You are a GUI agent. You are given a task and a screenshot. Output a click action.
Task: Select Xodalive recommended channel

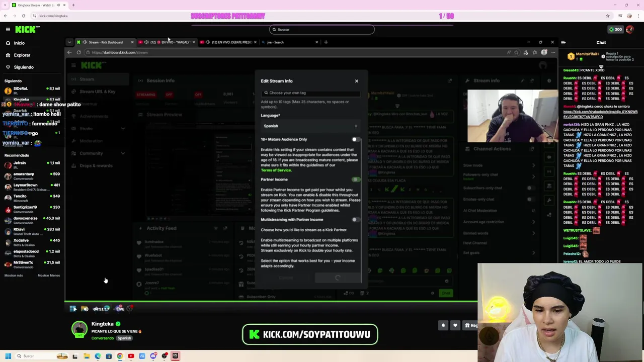[x=32, y=242]
